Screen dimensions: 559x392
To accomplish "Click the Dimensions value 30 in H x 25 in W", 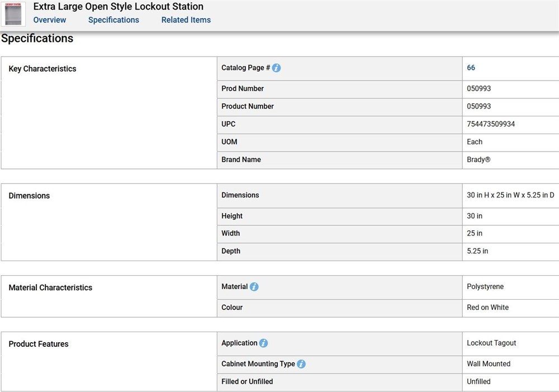I will (x=510, y=195).
